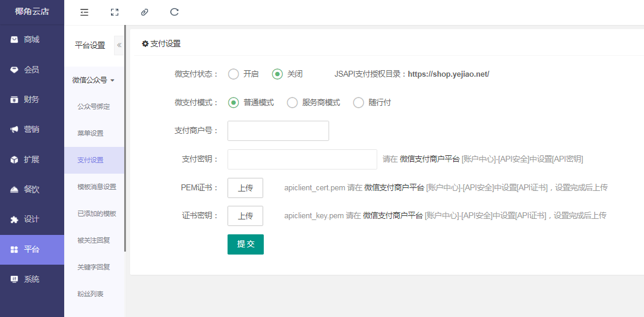Click the 系统 monitor icon
Viewport: 644px width, 317px height.
pos(14,279)
